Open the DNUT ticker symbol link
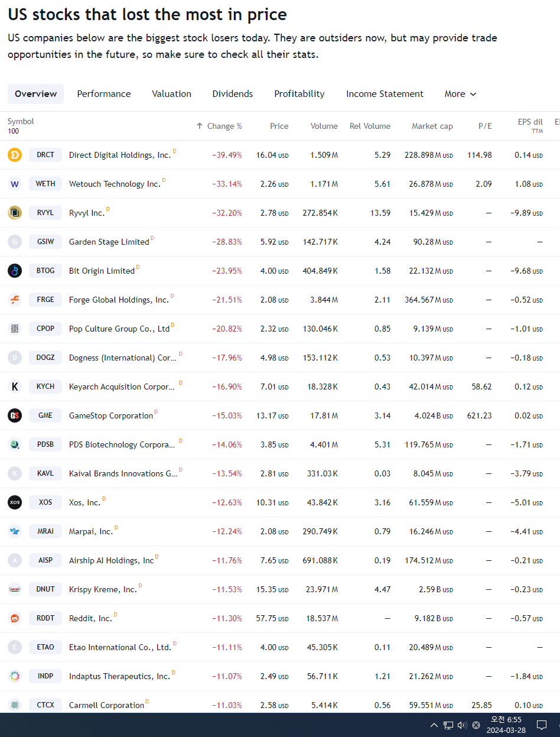 [45, 589]
